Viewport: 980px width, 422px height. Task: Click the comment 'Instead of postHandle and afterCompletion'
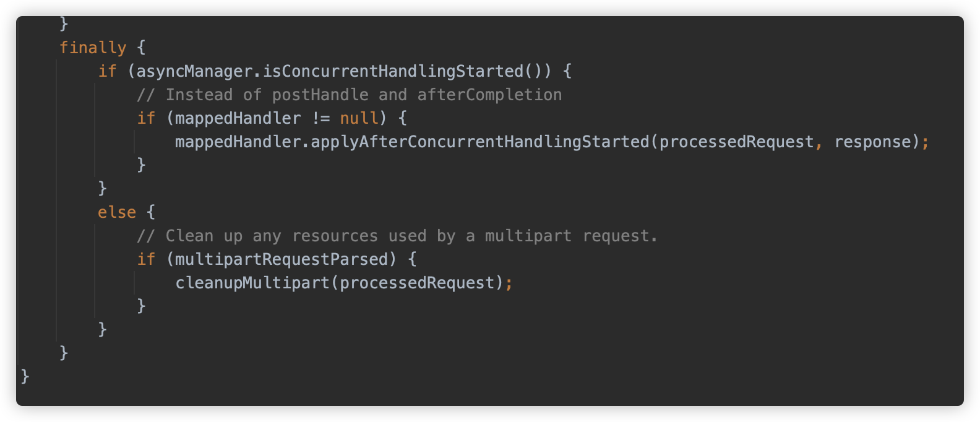350,95
